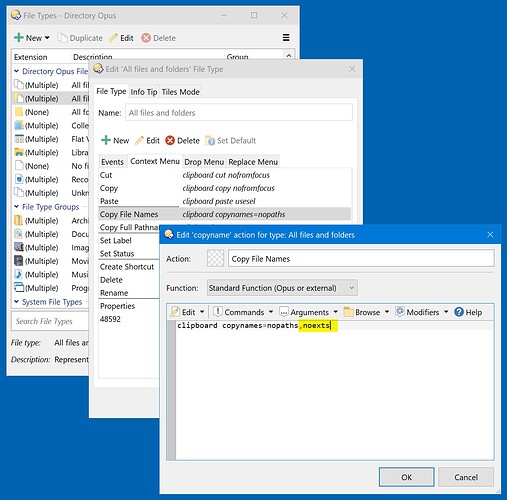This screenshot has width=507, height=500.
Task: Click Delete in File Types toolbar
Action: 159,38
